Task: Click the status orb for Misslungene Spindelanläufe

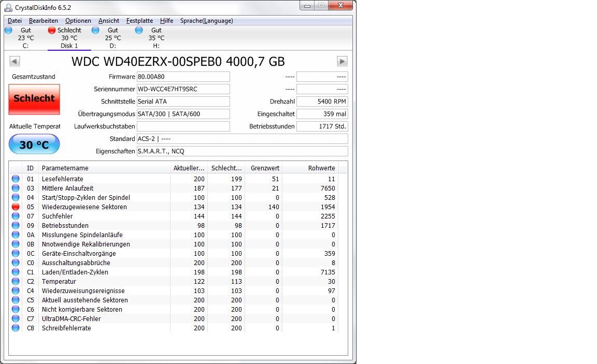Action: coord(16,235)
